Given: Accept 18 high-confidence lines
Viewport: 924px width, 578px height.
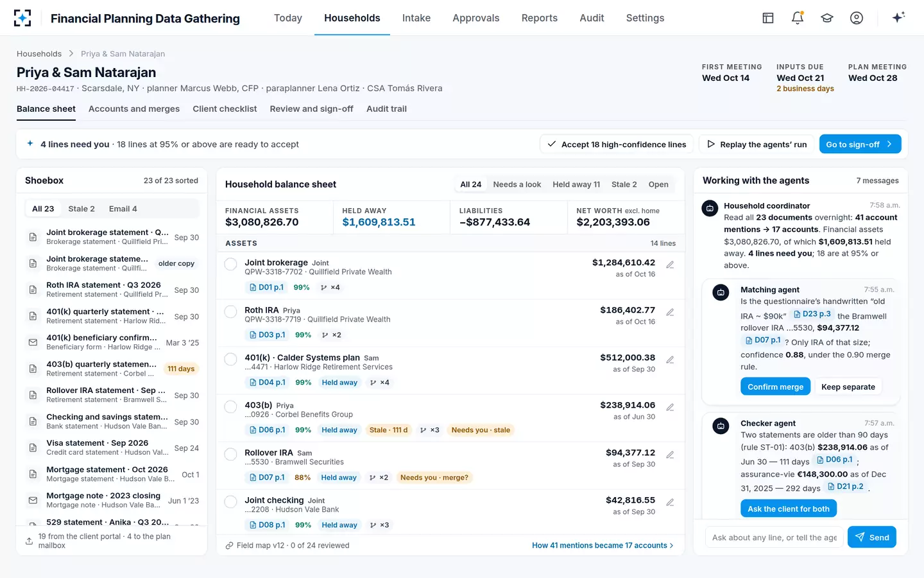Looking at the screenshot, I should pos(617,144).
